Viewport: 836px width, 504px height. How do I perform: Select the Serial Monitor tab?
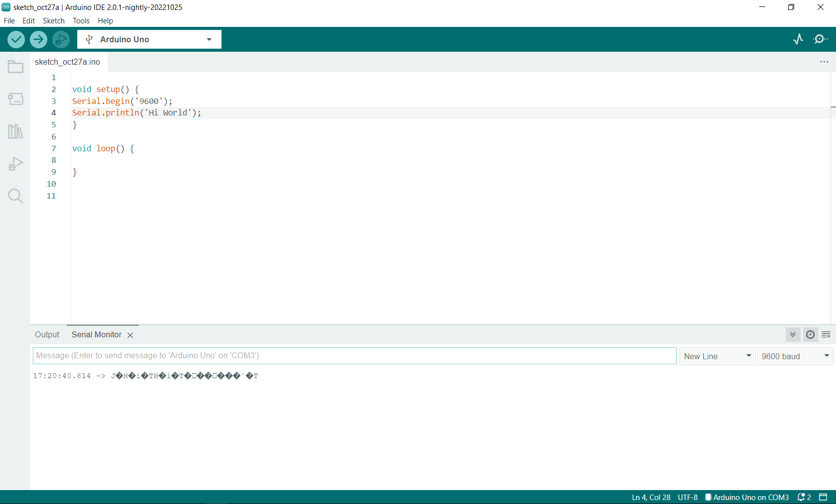[97, 335]
